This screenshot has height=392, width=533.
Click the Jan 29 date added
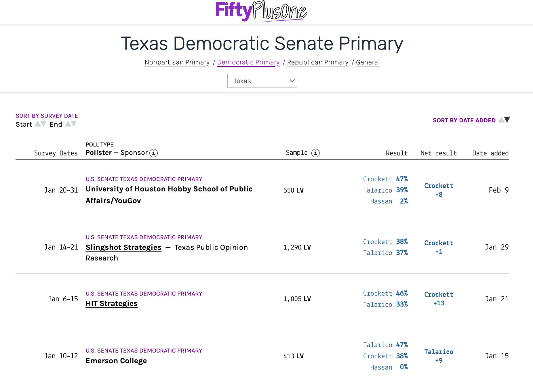[x=497, y=247]
